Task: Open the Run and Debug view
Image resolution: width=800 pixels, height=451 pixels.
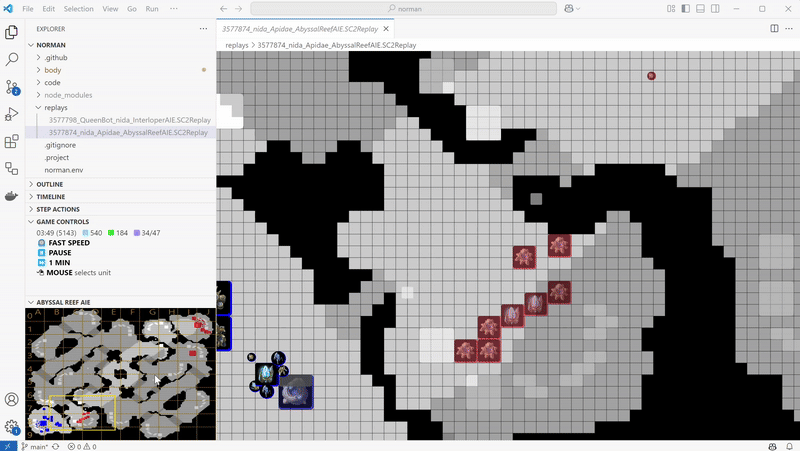Action: point(11,114)
